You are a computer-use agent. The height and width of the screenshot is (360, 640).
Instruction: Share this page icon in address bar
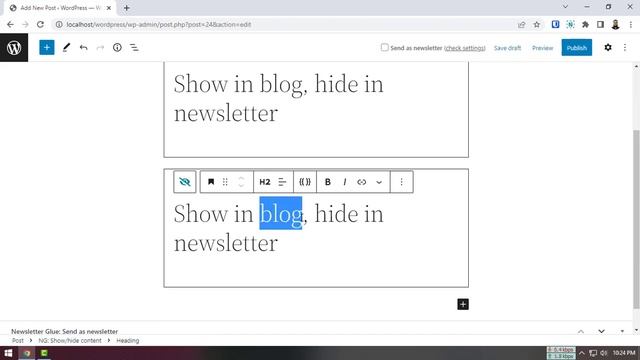(522, 24)
